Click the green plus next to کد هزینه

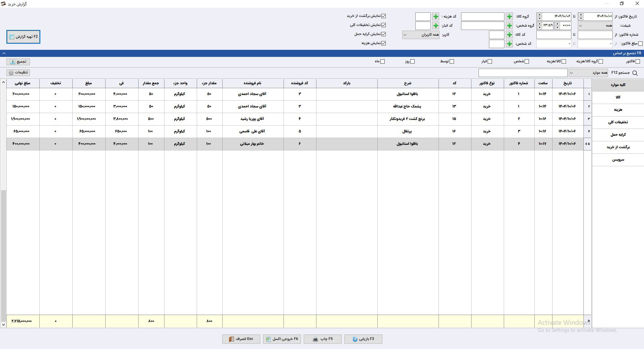click(435, 16)
